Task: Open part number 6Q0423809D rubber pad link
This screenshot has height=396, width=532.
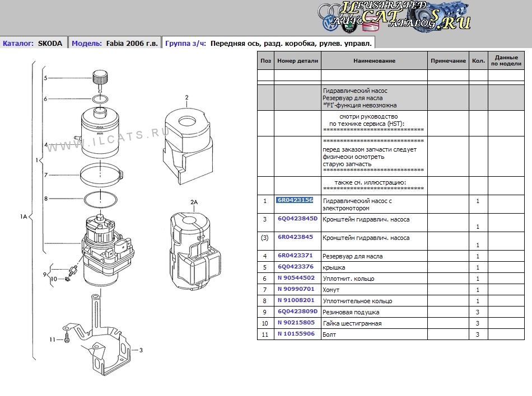Action: (297, 311)
